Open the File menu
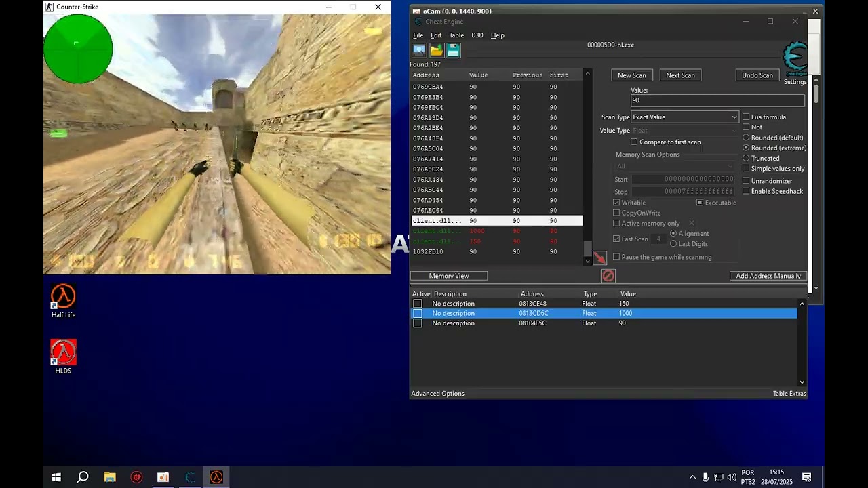This screenshot has width=868, height=488. click(x=418, y=35)
